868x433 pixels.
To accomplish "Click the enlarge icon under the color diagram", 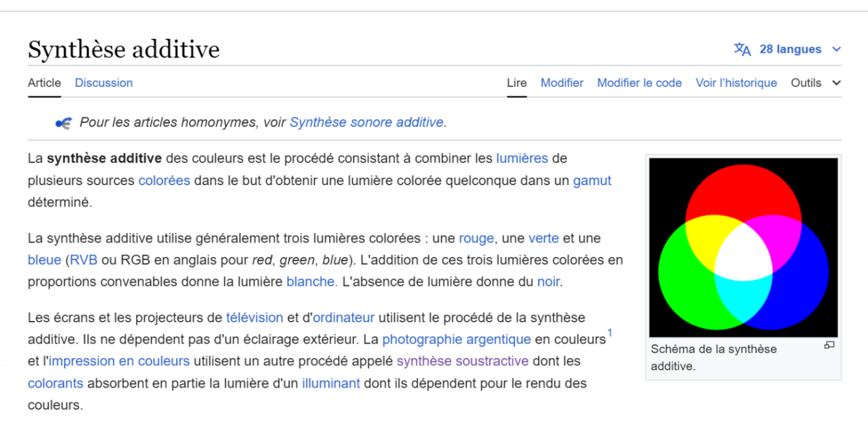I will coord(828,346).
